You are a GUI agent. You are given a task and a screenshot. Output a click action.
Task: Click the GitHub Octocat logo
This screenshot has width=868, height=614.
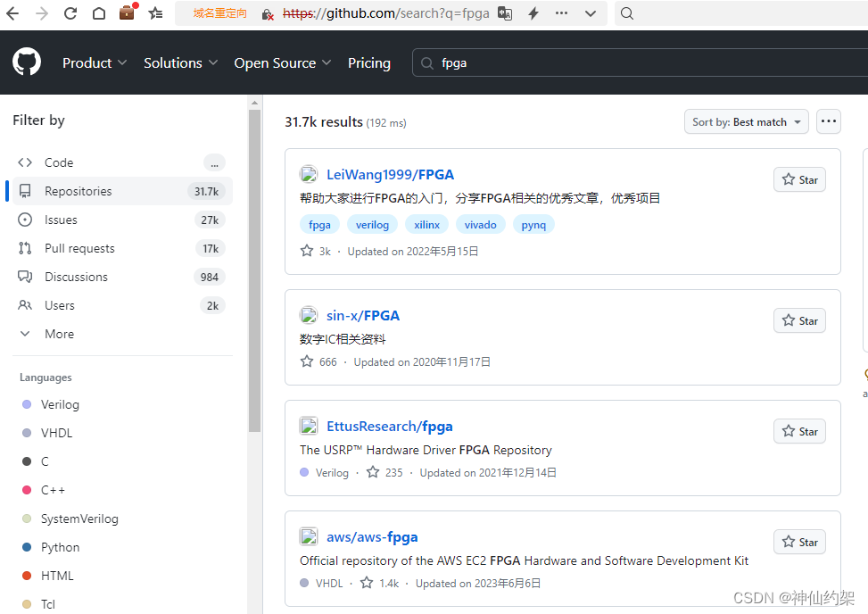point(27,62)
